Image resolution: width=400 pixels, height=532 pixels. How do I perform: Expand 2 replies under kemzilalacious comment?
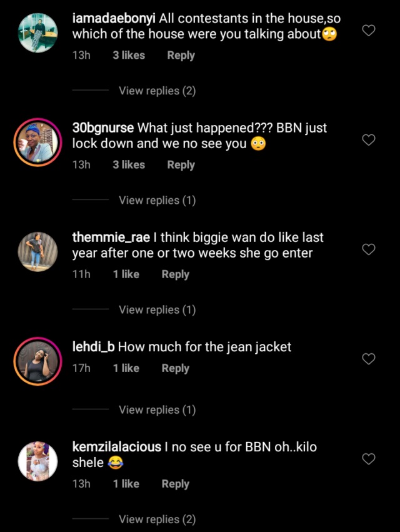coord(157,519)
